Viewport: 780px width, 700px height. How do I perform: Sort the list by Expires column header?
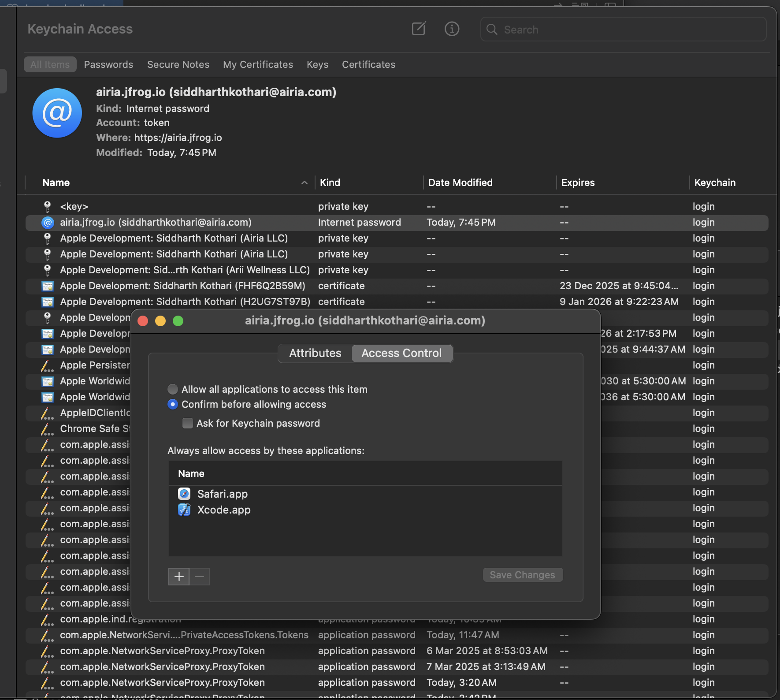point(578,182)
